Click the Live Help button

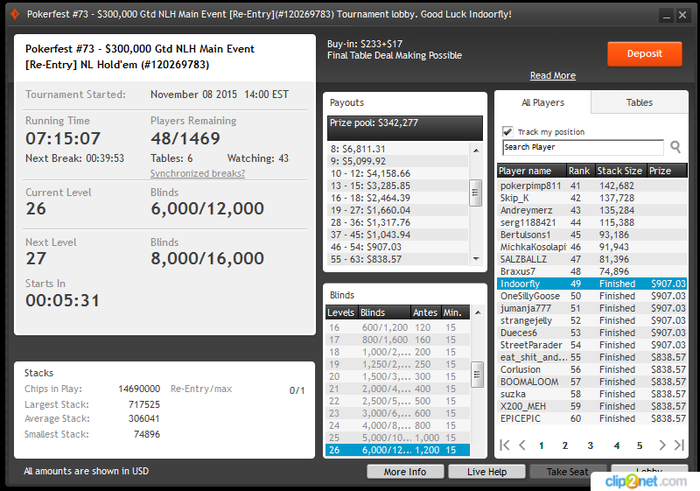[487, 472]
